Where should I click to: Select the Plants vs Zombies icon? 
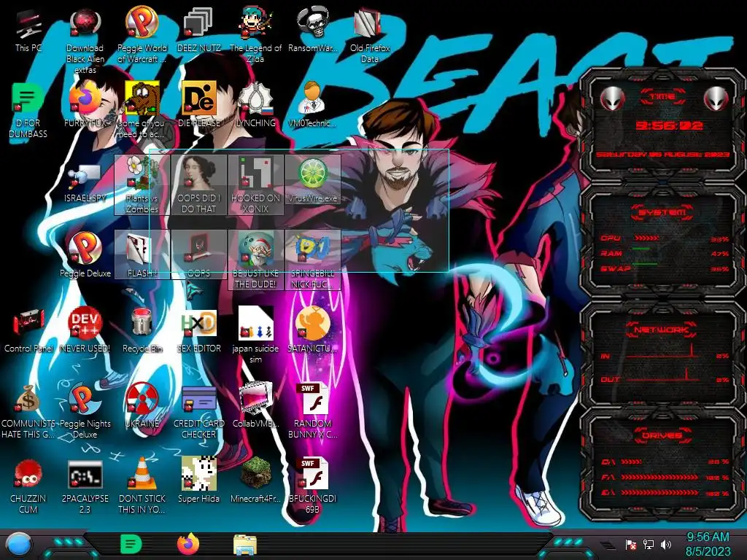(142, 184)
